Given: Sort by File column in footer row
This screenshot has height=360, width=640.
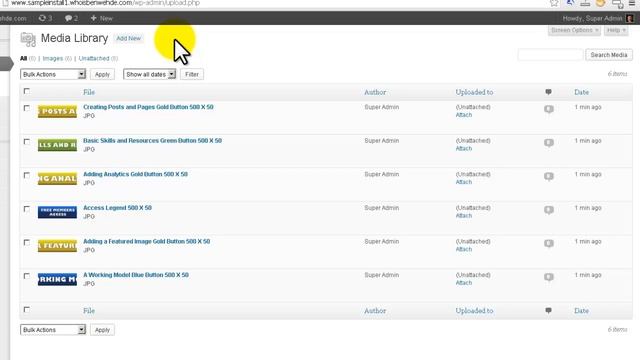Looking at the screenshot, I should point(89,311).
